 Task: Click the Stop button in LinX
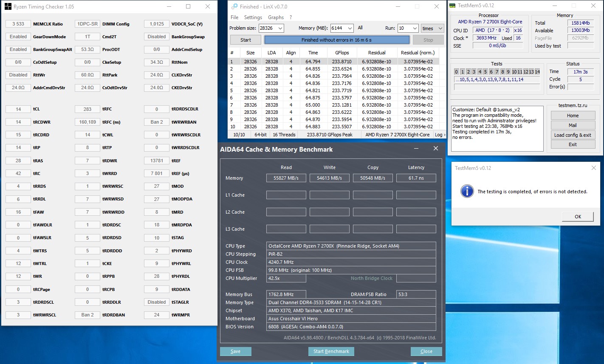(x=428, y=40)
